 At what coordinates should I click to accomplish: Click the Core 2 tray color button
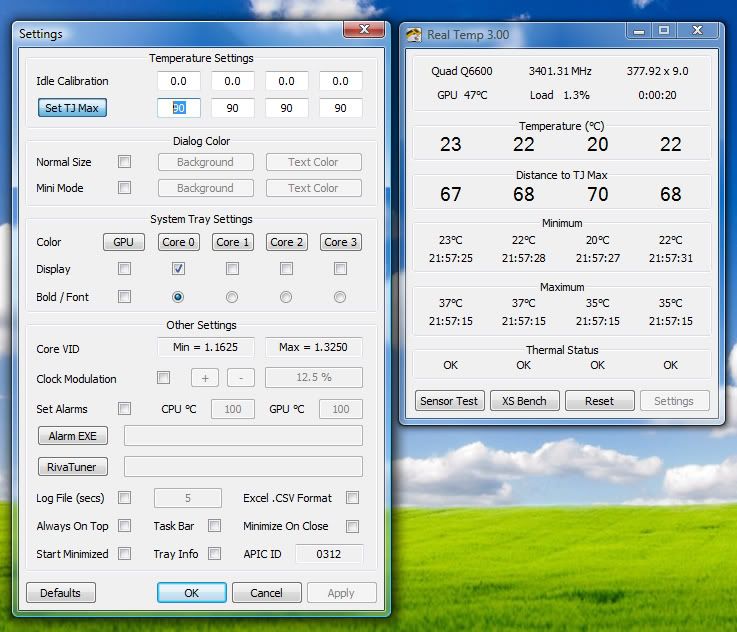point(287,242)
